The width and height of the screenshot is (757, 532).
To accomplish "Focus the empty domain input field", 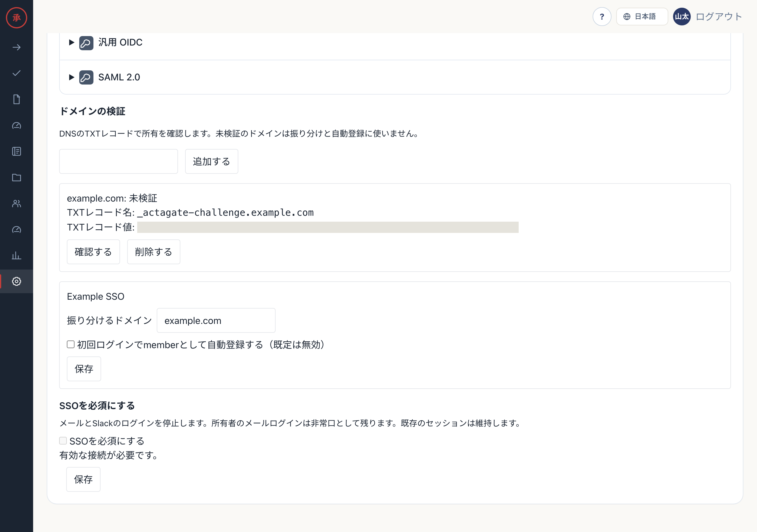I will [118, 161].
